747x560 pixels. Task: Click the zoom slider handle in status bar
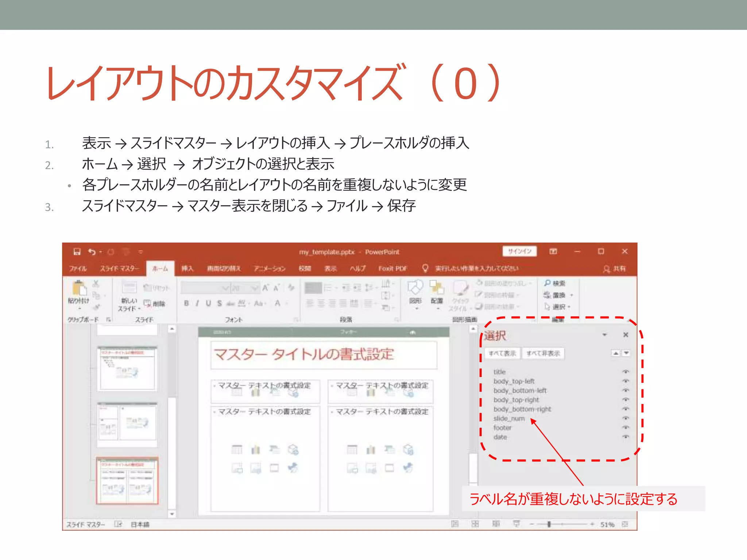pyautogui.click(x=549, y=524)
